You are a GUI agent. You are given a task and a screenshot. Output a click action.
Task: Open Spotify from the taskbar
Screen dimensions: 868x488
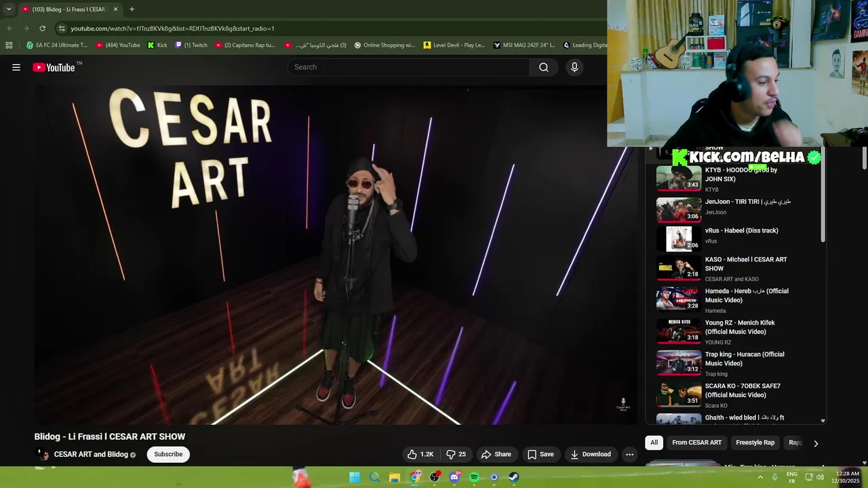[474, 477]
